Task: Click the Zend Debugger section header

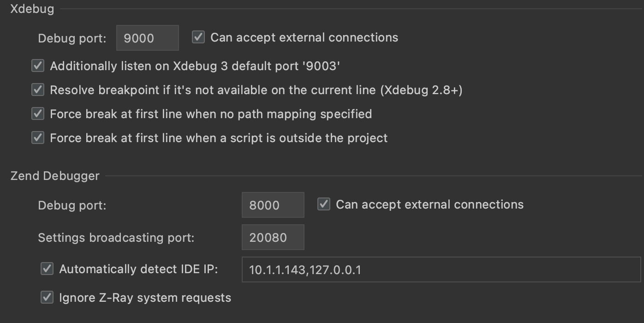Action: [x=55, y=176]
